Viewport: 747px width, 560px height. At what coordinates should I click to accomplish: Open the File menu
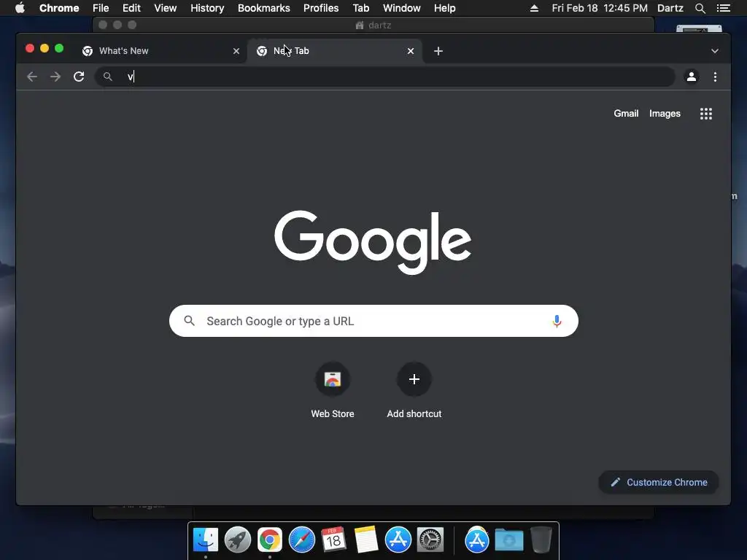[x=101, y=8]
